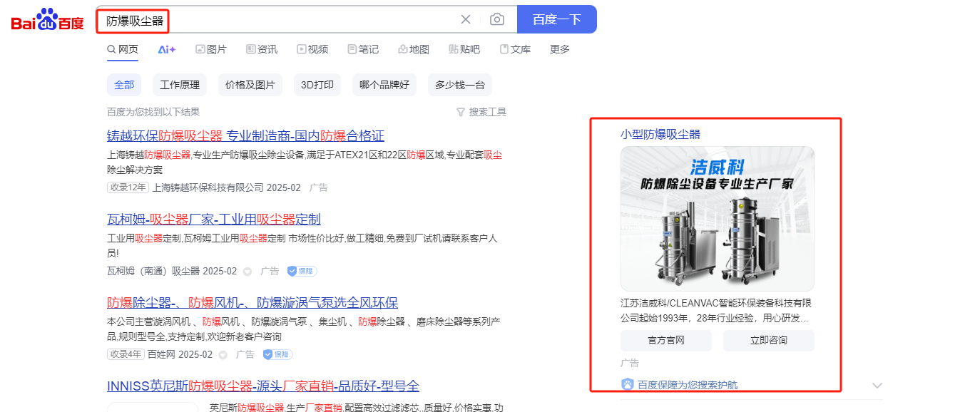The width and height of the screenshot is (980, 412).
Task: Open the 更多 menu
Action: tap(560, 49)
